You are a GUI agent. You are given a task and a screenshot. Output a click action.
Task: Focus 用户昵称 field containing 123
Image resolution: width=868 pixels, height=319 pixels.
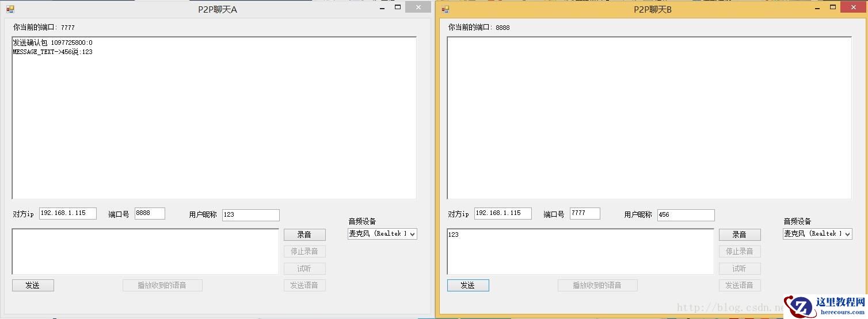click(x=251, y=215)
